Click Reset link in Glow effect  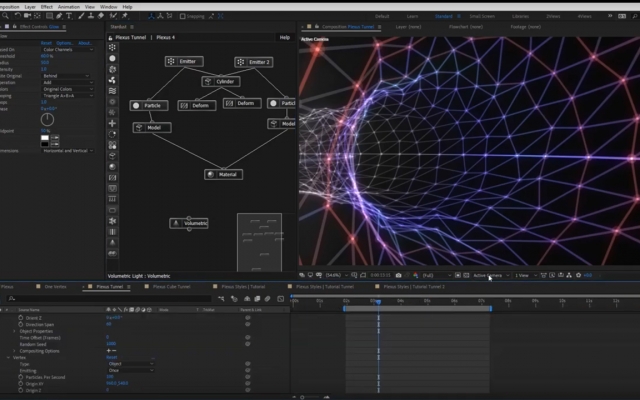[x=46, y=43]
